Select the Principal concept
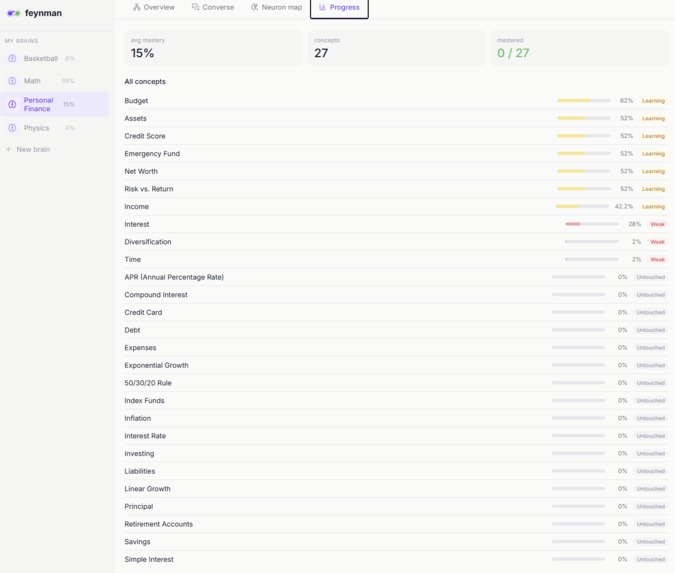The height and width of the screenshot is (573, 675). click(x=396, y=506)
